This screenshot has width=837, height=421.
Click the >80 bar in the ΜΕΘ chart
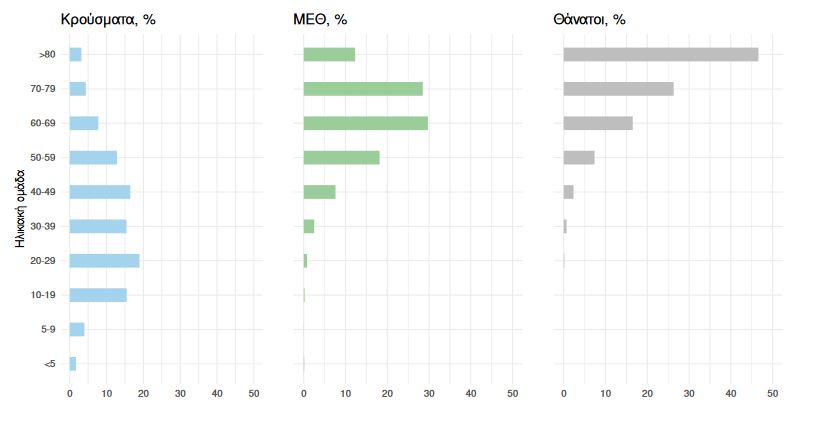click(x=329, y=54)
